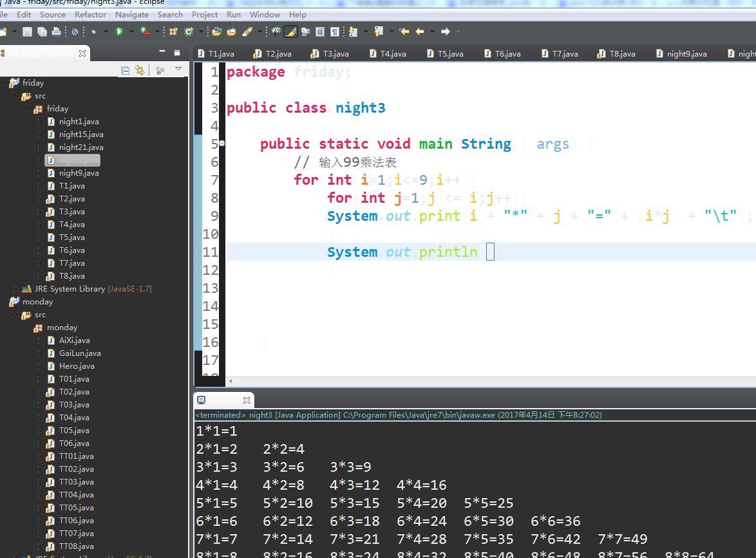756x558 pixels.
Task: Toggle Mark Occurrences highlighter icon
Action: coord(290,32)
